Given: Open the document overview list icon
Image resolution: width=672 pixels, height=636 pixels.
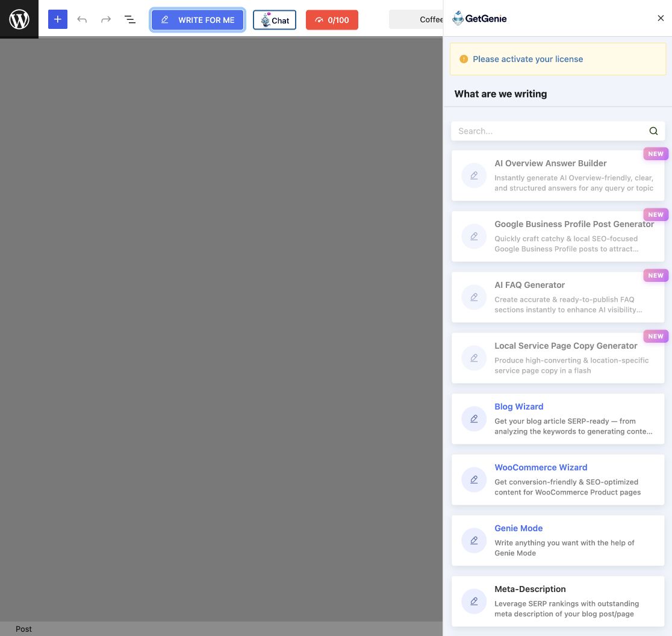Looking at the screenshot, I should click(x=130, y=19).
